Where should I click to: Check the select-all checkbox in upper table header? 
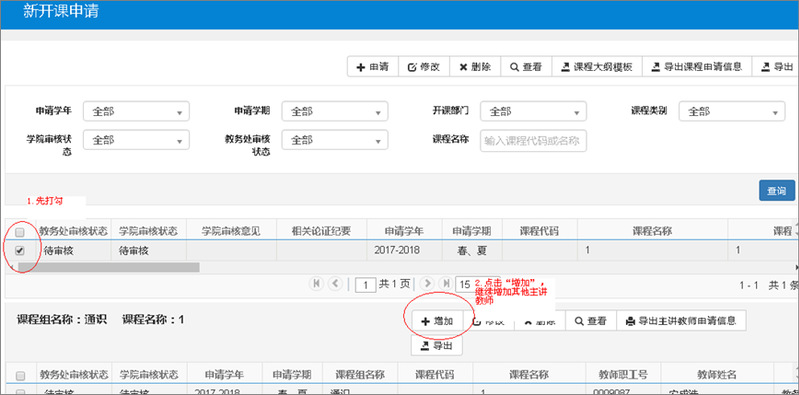point(20,232)
